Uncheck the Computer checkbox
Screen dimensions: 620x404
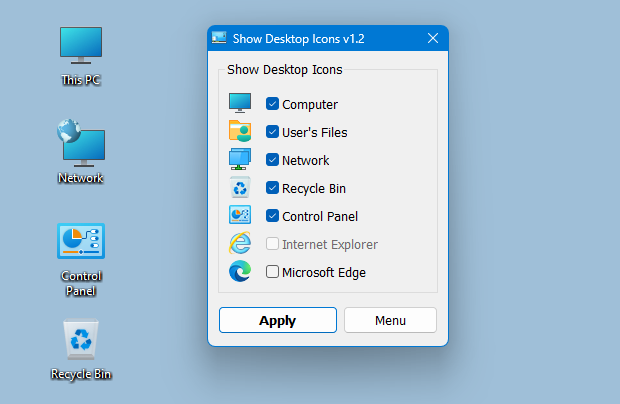pos(272,104)
